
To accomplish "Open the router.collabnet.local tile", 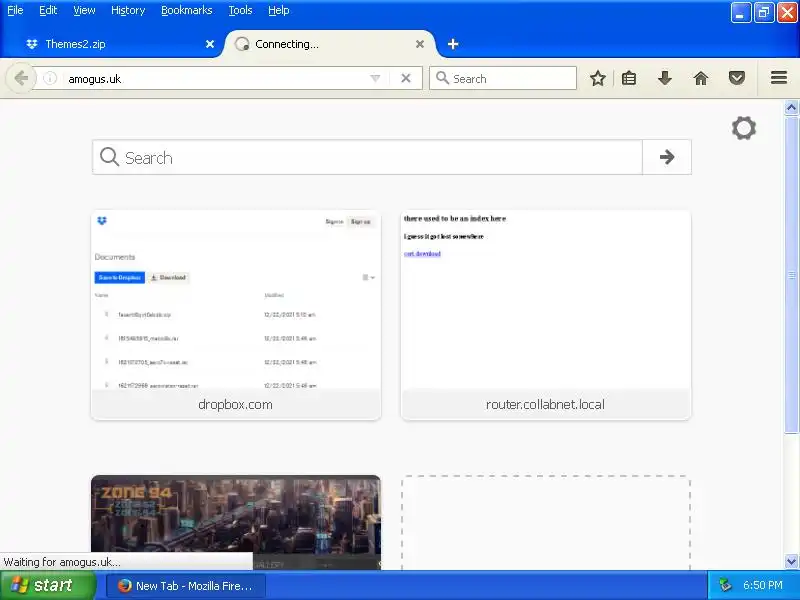I will pyautogui.click(x=546, y=315).
